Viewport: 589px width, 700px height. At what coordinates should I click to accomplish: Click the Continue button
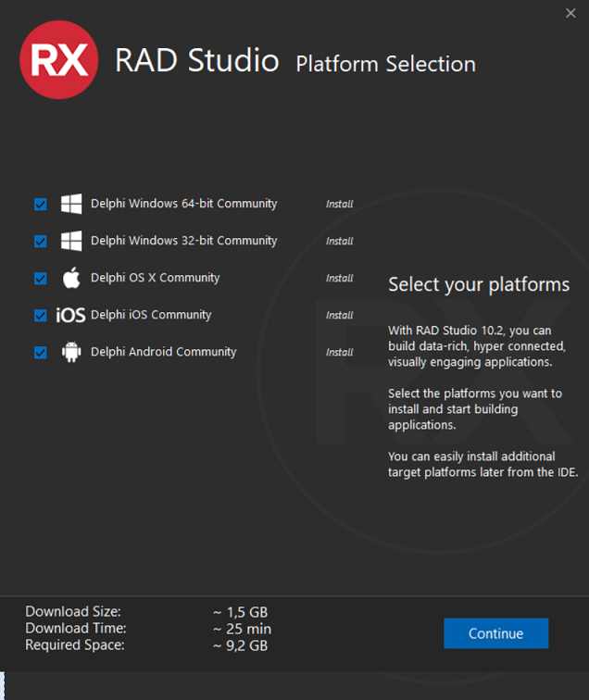tap(495, 633)
